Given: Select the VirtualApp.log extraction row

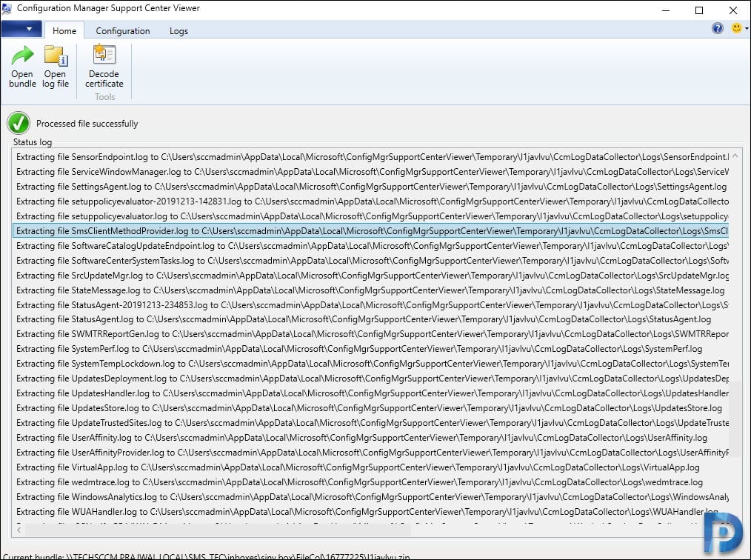Looking at the screenshot, I should point(371,467).
